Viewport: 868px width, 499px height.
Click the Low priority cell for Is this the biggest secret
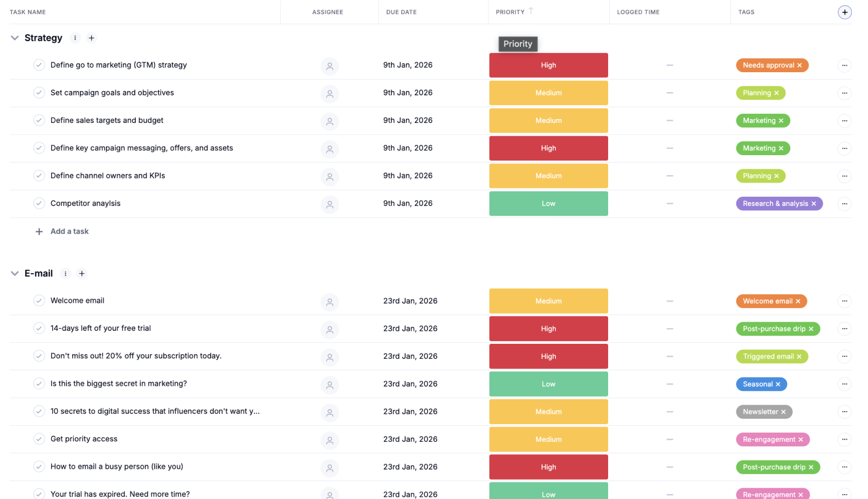548,384
